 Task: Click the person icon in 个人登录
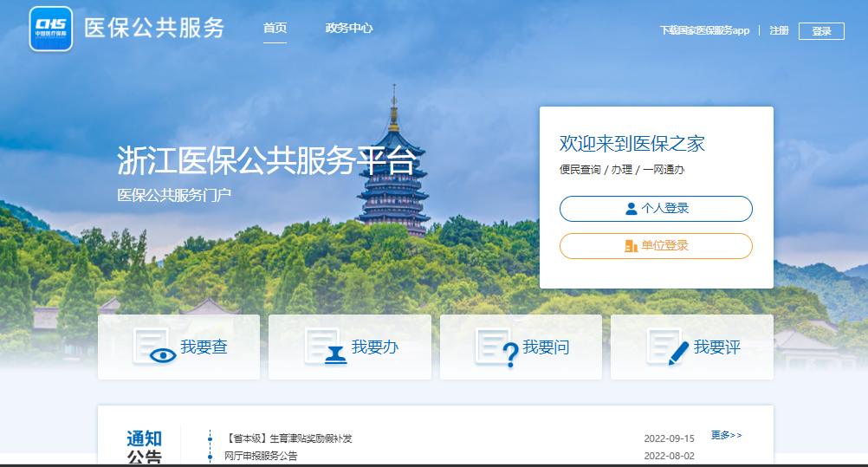[631, 209]
